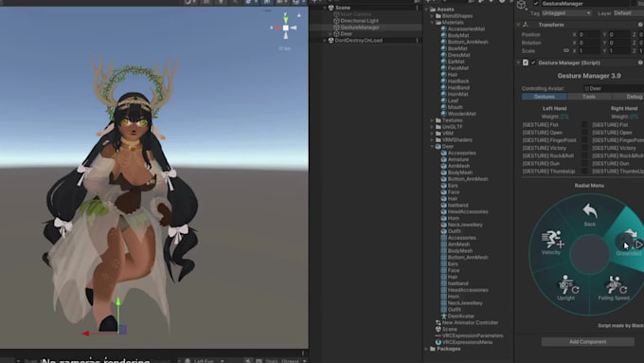This screenshot has width=644, height=363.
Task: Switch to the Tools tab
Action: [589, 97]
